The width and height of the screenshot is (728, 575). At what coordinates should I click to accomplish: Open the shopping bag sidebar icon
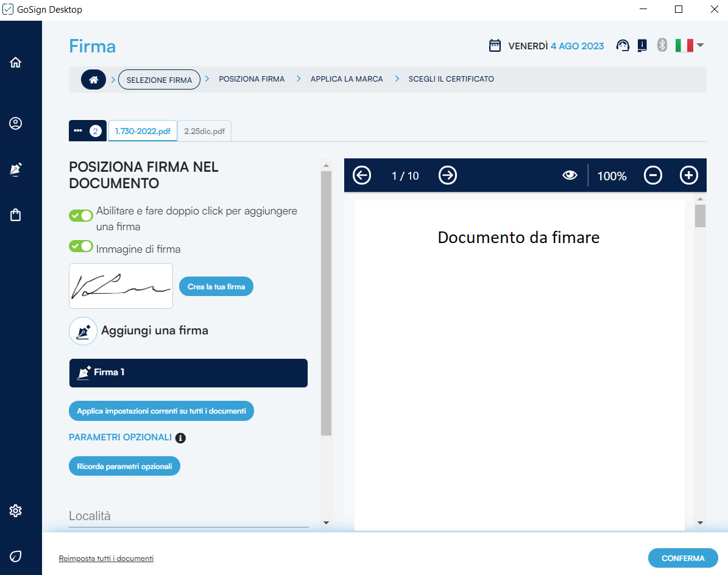coord(16,215)
